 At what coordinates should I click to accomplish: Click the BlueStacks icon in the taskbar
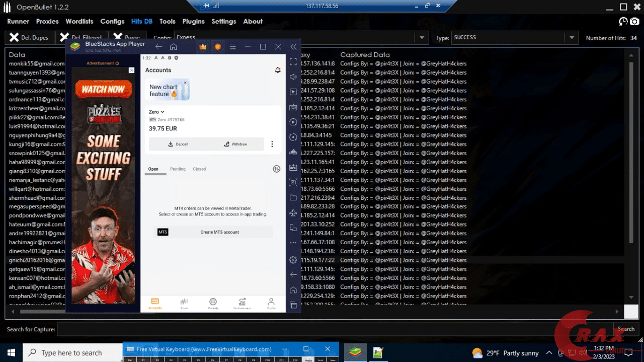tap(355, 352)
